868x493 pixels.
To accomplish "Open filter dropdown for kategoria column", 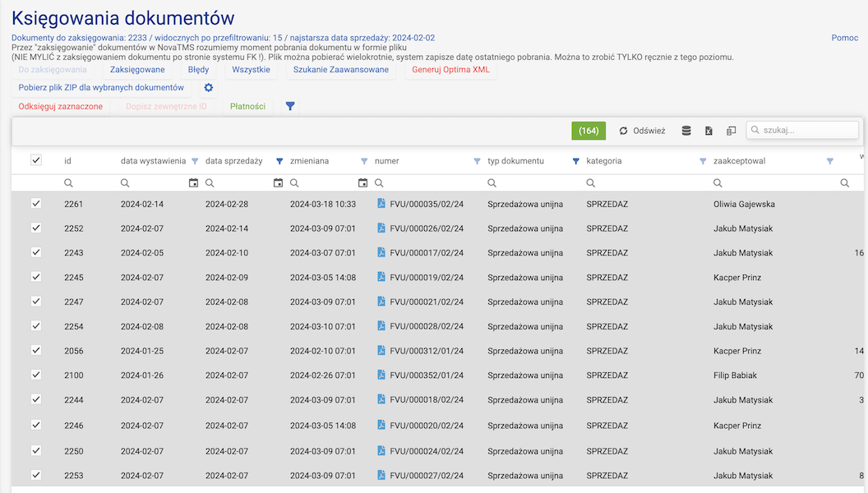I will pos(703,161).
